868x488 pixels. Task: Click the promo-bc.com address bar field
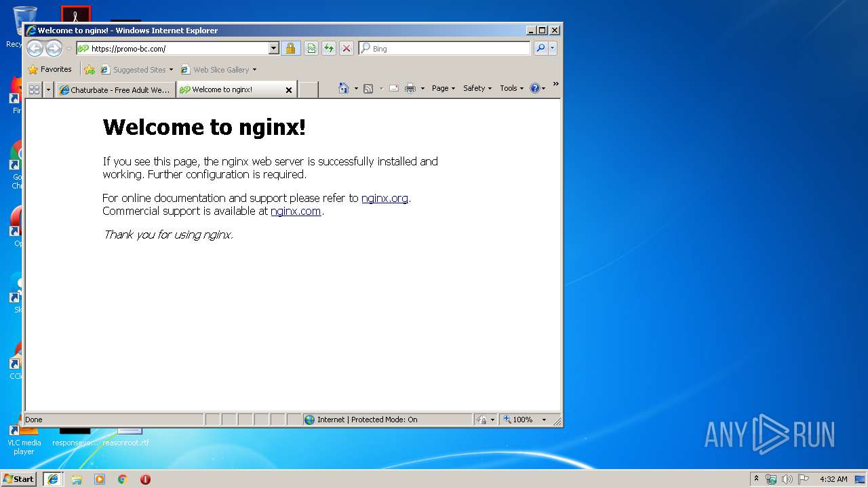(172, 48)
